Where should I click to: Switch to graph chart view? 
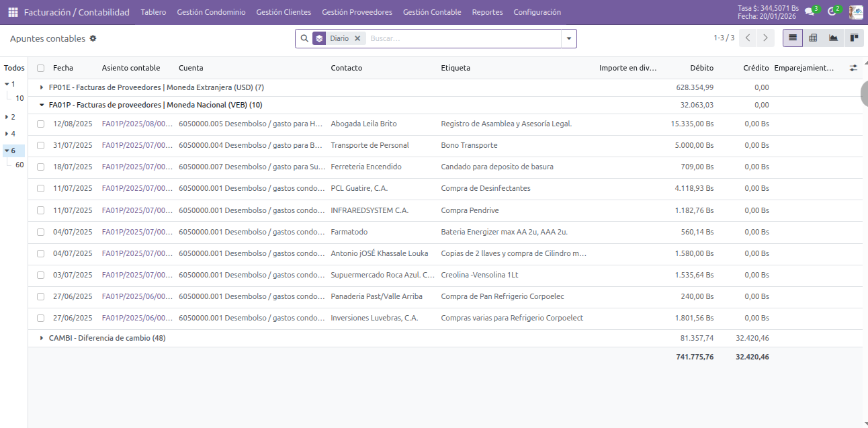pos(833,38)
